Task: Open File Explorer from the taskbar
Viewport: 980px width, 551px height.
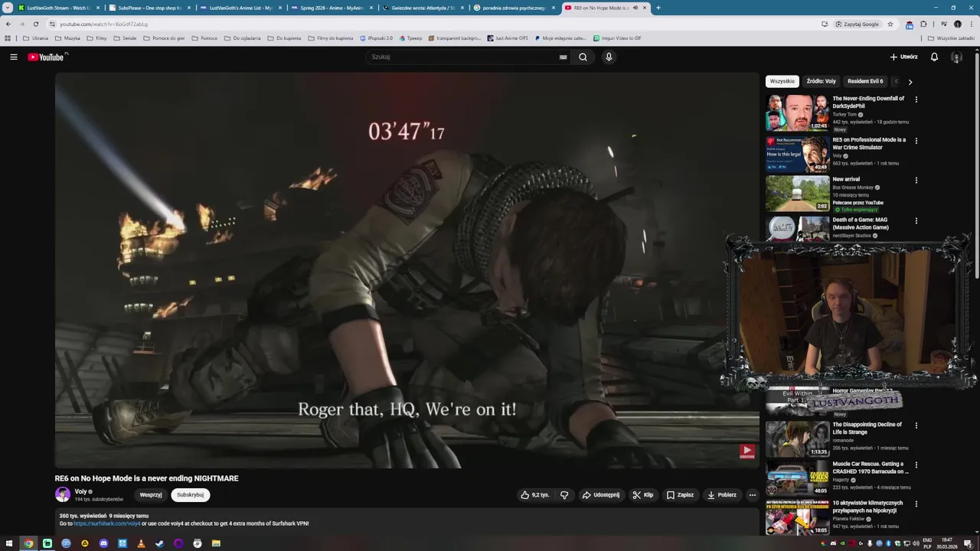Action: (216, 543)
